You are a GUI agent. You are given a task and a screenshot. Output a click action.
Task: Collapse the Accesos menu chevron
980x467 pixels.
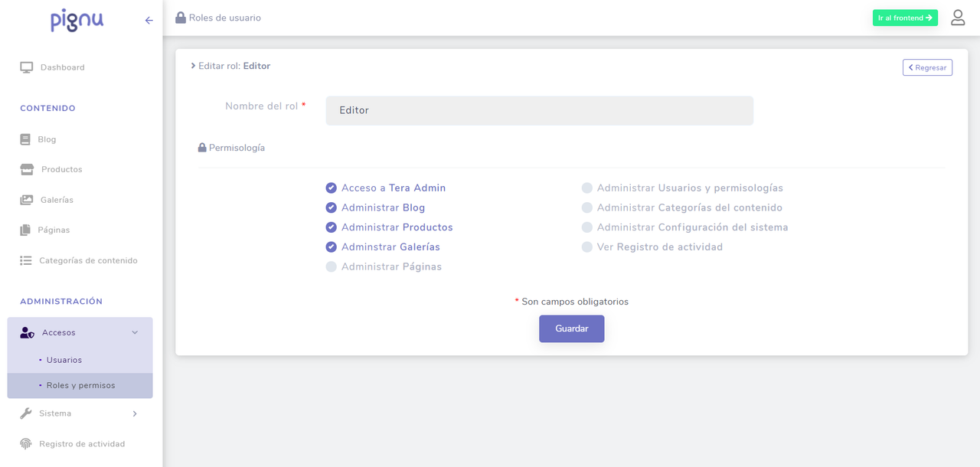coord(135,332)
